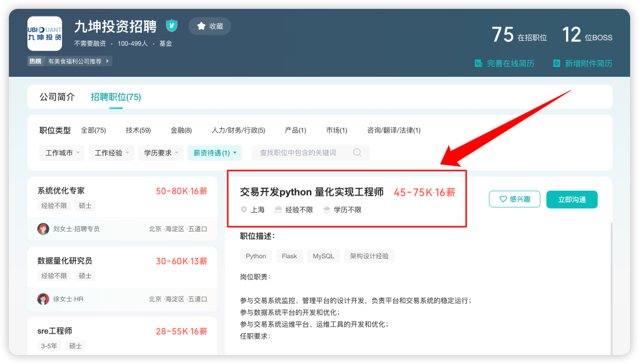The width and height of the screenshot is (639, 364).
Task: Open the sre工程师 job card
Action: [122, 336]
